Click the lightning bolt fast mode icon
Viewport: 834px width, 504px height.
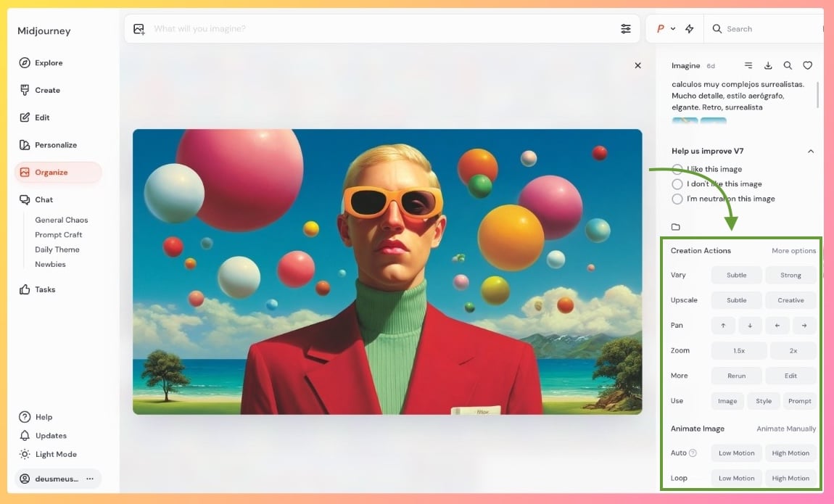[x=689, y=29]
